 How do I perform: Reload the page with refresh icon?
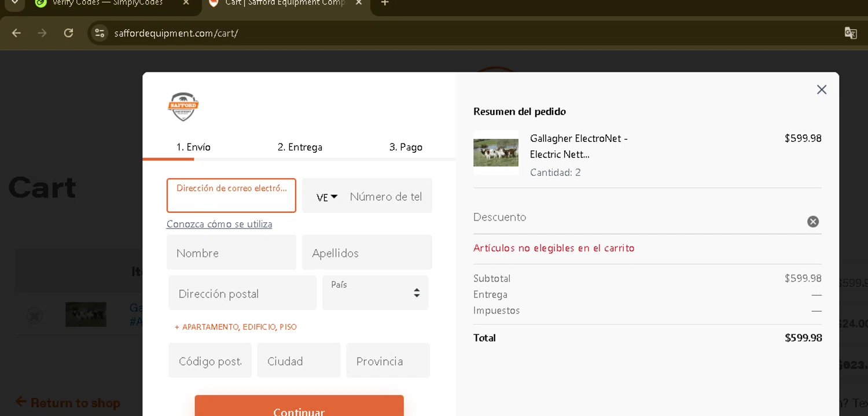point(68,33)
